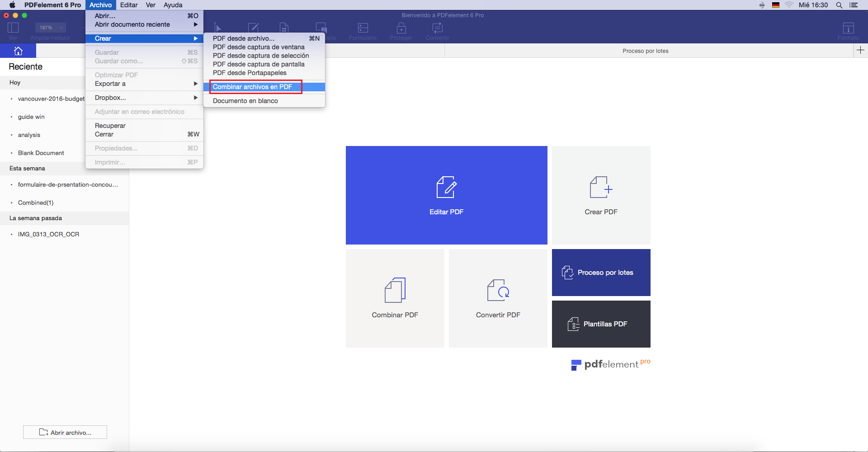Select Cerrar in Archivo menu

(144, 134)
